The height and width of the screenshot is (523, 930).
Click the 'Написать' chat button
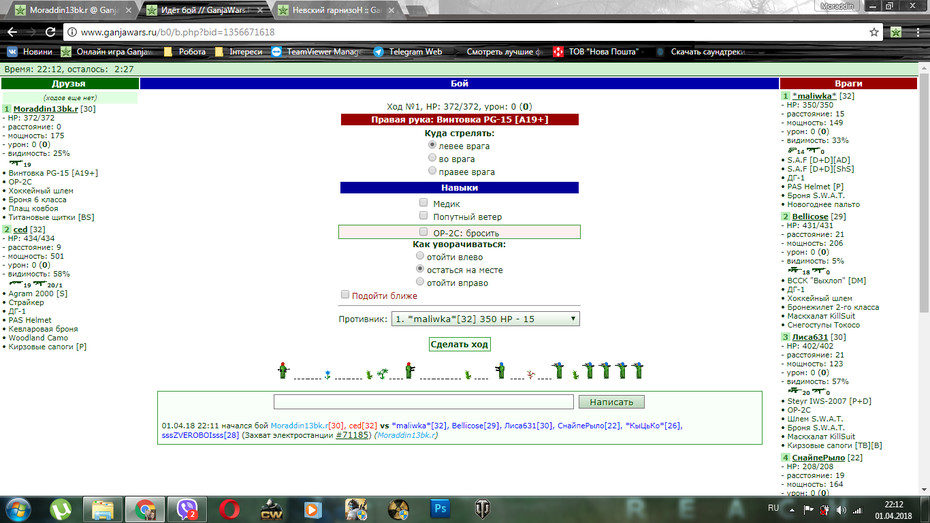coord(611,402)
